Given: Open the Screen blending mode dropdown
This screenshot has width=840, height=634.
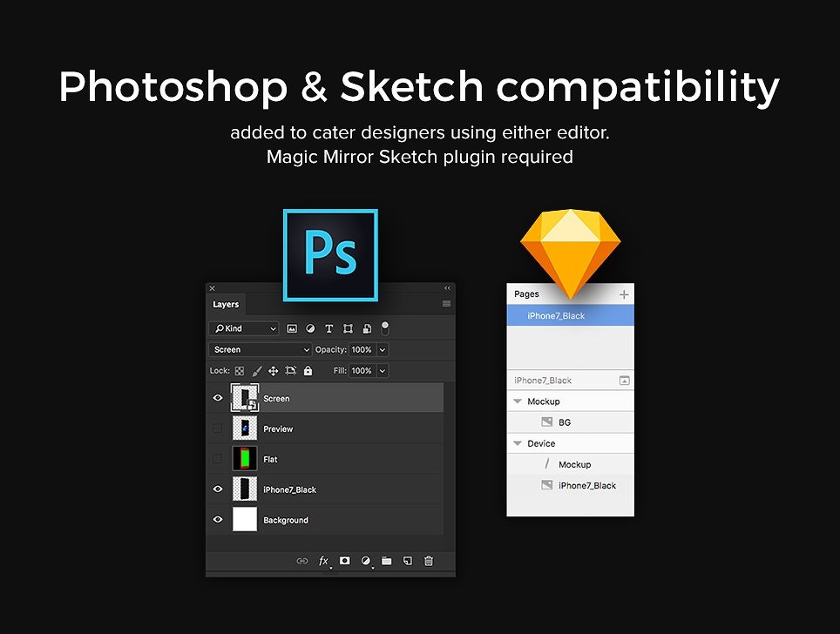Looking at the screenshot, I should pyautogui.click(x=260, y=349).
